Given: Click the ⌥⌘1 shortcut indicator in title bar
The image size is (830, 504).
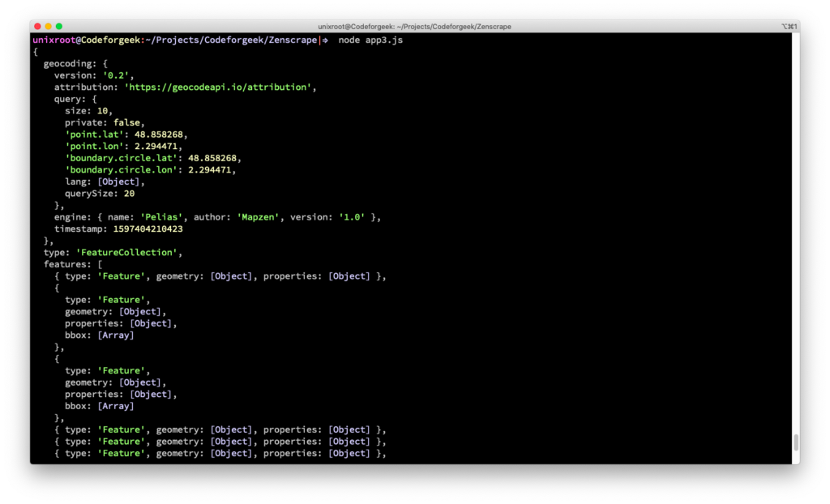Looking at the screenshot, I should click(789, 27).
